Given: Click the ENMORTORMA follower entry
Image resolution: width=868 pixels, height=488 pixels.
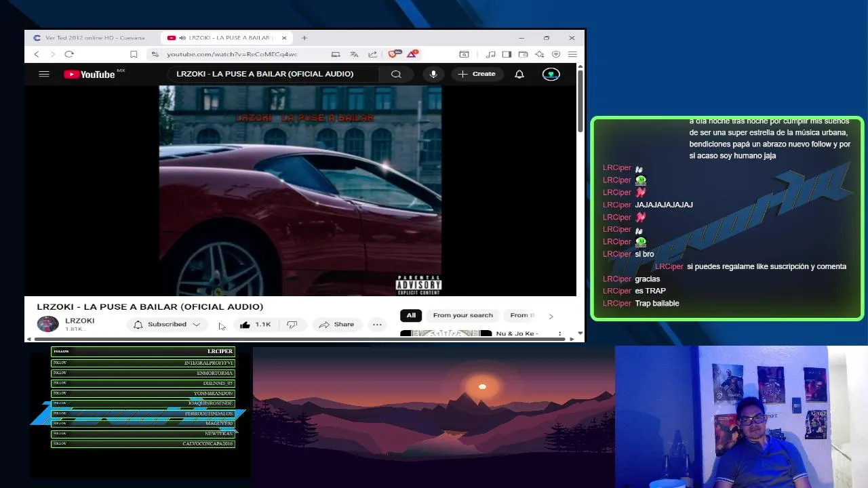Looking at the screenshot, I should (x=143, y=373).
